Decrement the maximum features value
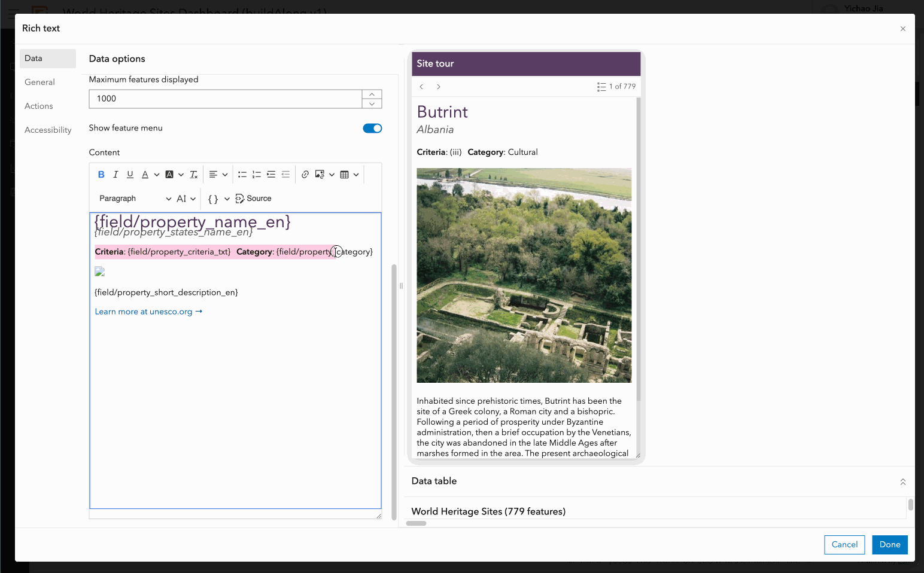Screen dimensions: 924x573 [372, 104]
